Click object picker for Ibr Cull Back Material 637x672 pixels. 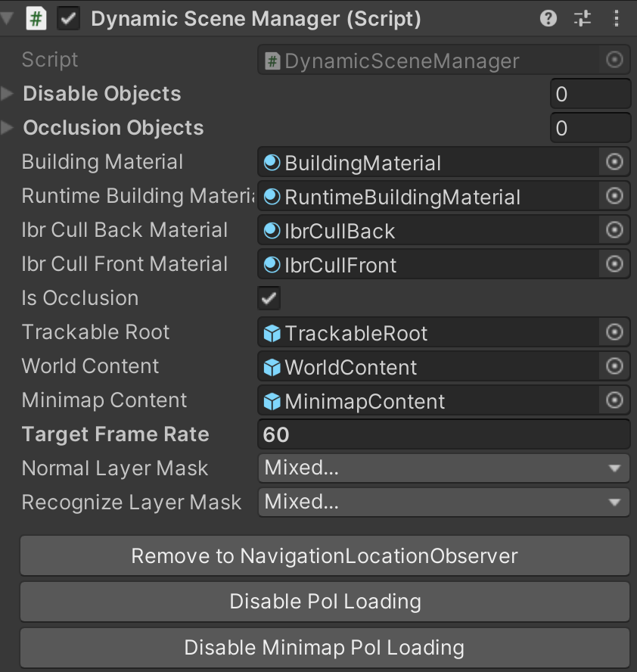614,230
